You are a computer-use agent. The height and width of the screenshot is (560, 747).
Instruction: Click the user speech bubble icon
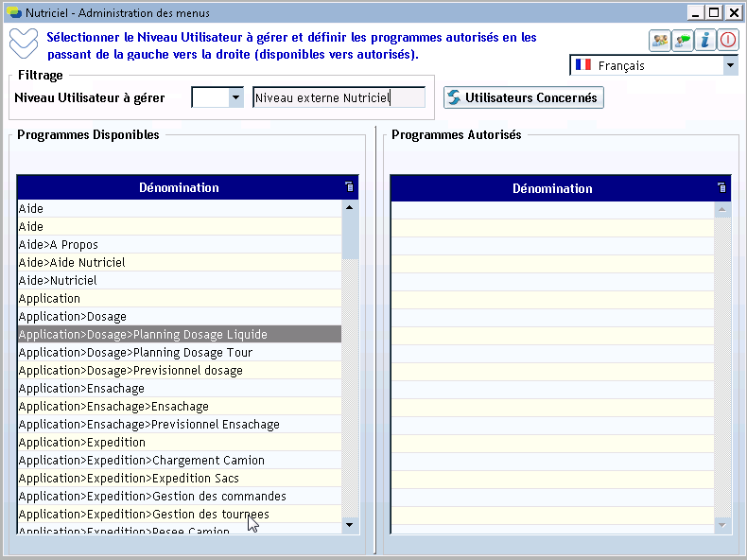click(683, 41)
